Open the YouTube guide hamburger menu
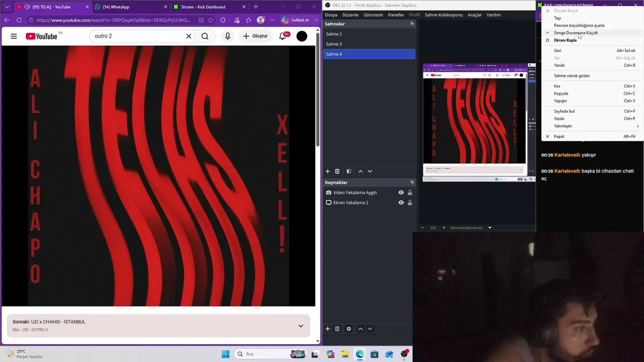The height and width of the screenshot is (362, 644). pyautogui.click(x=14, y=36)
